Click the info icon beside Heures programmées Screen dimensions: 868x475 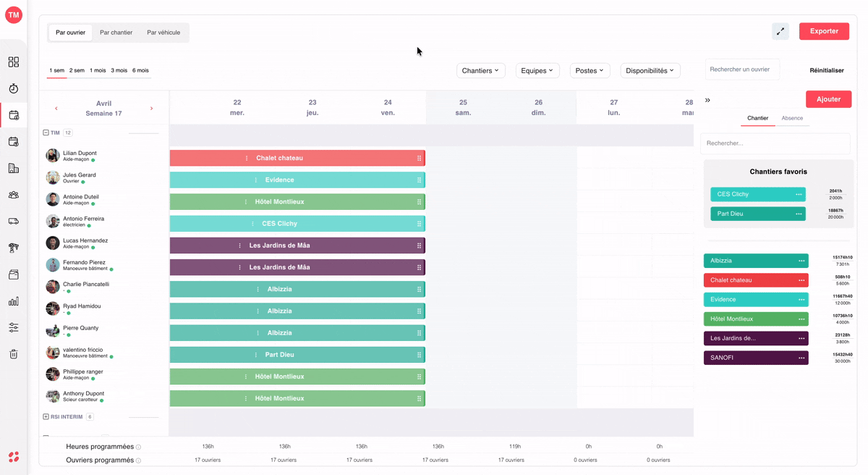[139, 447]
